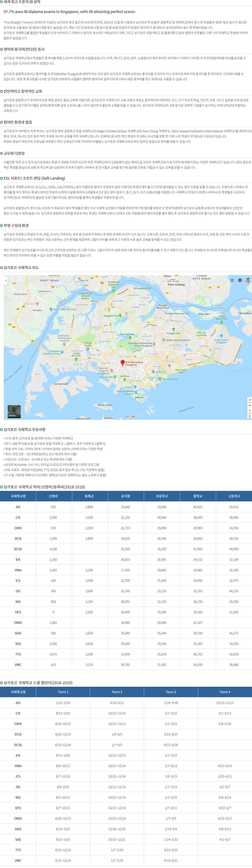252x868 pixels.
Task: Click the '21,247' middle school fee cell
Action: point(198,623)
